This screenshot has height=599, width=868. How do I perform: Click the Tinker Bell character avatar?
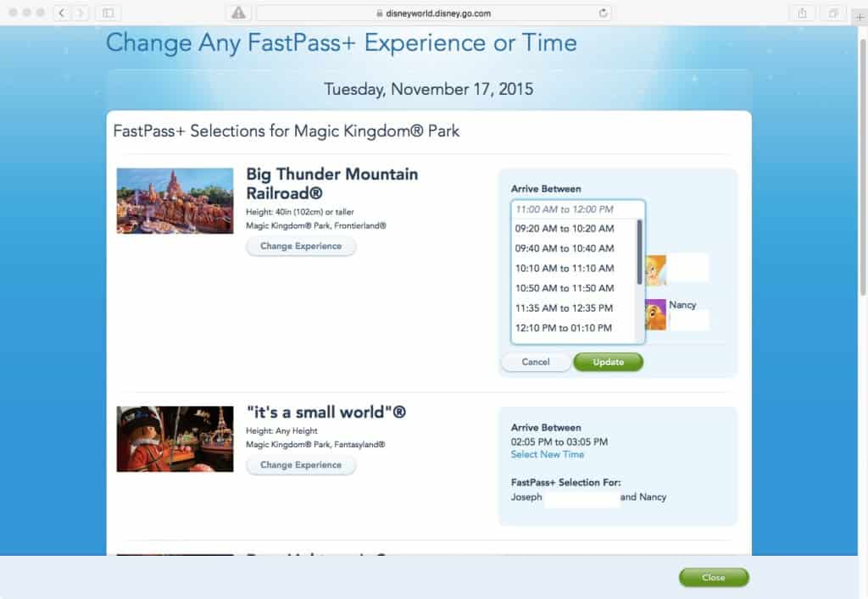click(655, 270)
